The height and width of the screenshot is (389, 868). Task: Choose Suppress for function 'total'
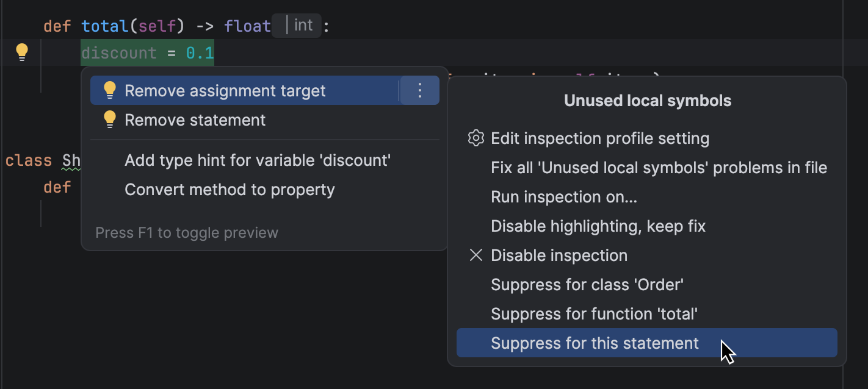(x=647, y=314)
